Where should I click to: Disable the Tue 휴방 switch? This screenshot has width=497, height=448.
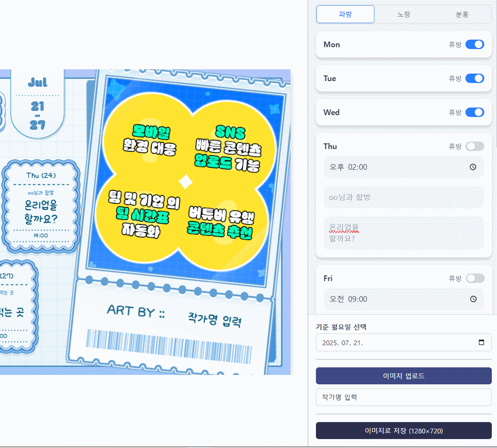(474, 78)
